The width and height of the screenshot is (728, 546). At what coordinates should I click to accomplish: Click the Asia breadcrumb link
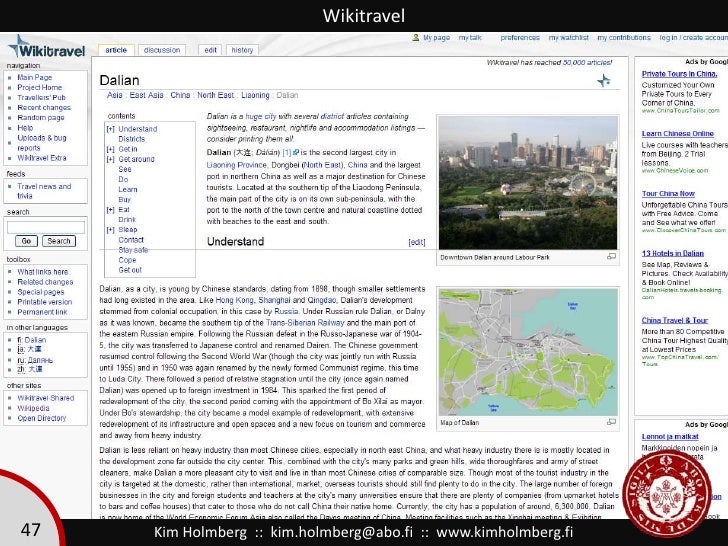(x=115, y=95)
